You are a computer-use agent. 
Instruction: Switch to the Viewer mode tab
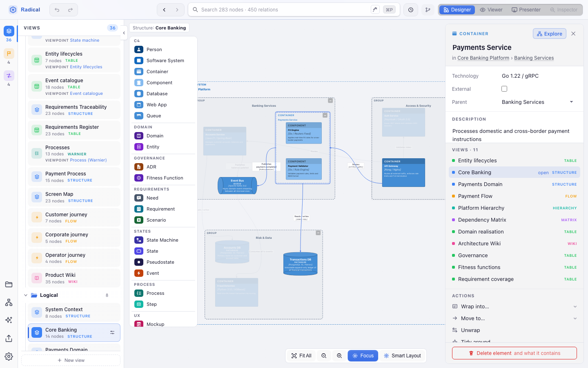(491, 10)
